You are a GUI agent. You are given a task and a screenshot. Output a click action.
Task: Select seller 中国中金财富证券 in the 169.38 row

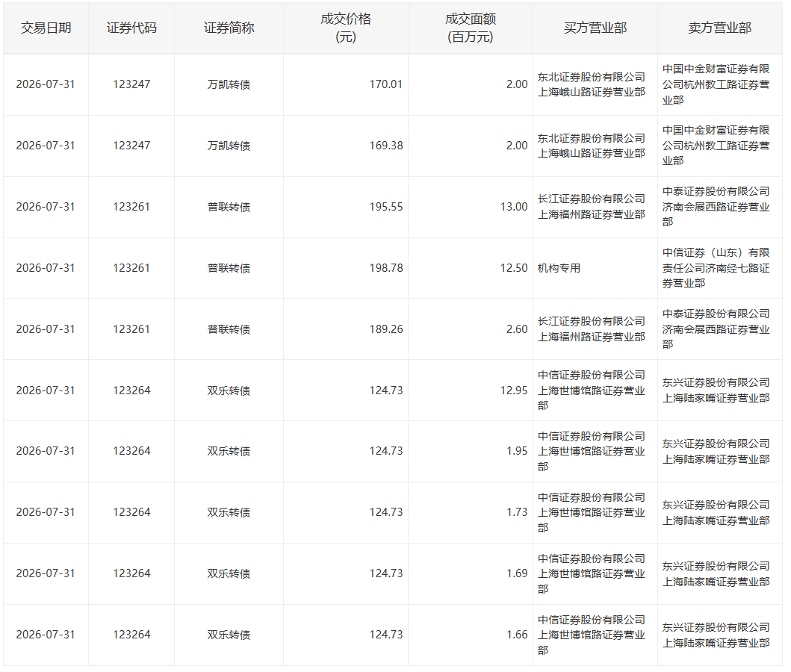tap(716, 146)
